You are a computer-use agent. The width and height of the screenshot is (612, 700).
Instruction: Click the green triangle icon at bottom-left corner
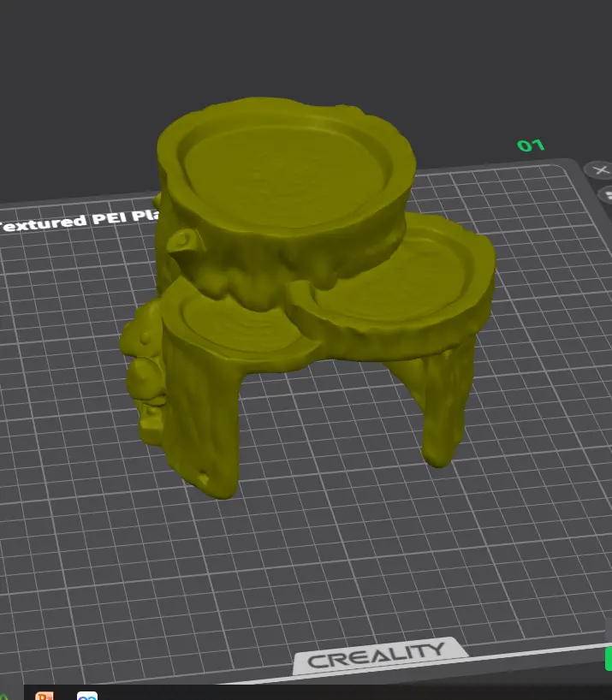[x=4, y=696]
